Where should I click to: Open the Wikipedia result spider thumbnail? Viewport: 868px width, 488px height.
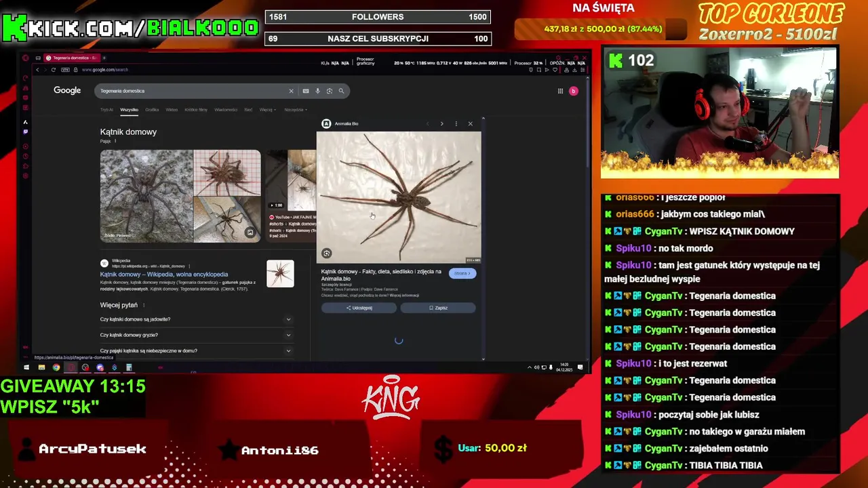(x=280, y=274)
